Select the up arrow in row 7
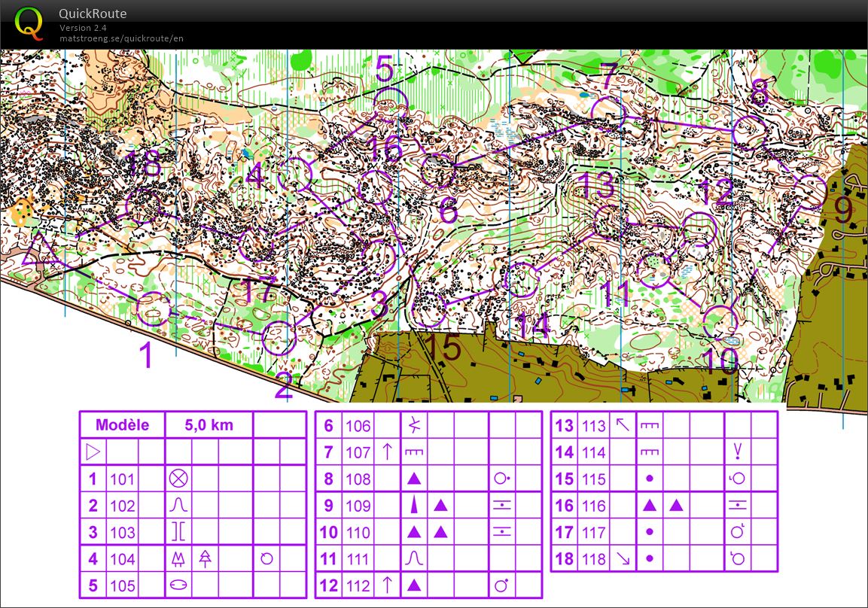The width and height of the screenshot is (868, 608). (x=387, y=452)
